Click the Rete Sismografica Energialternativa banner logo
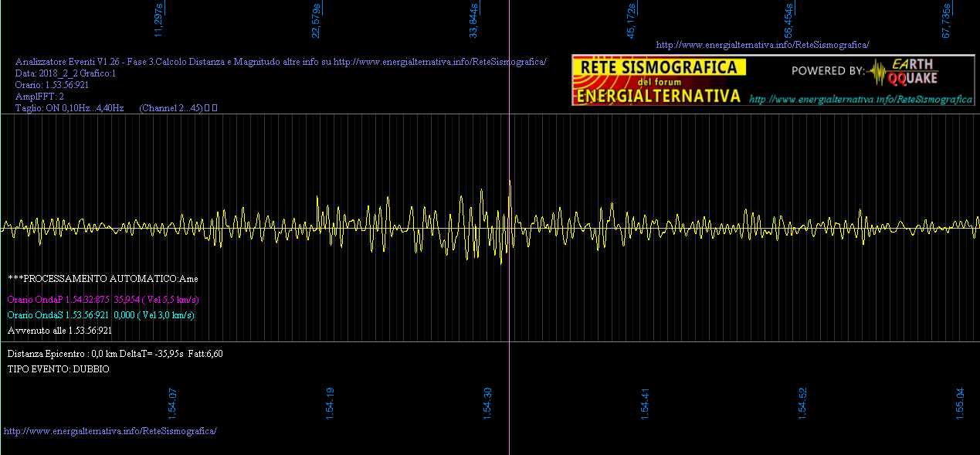This screenshot has height=455, width=980. [x=659, y=80]
